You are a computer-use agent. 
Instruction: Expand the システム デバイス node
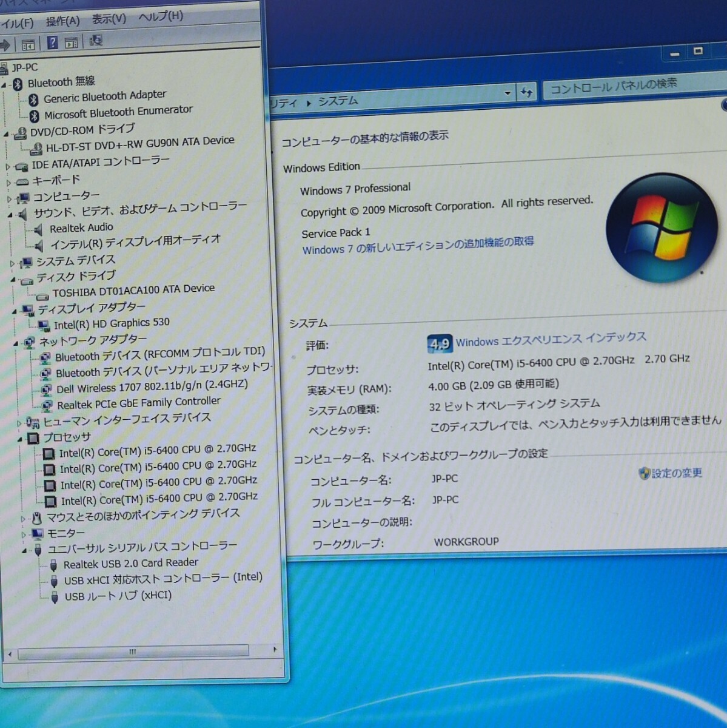click(x=12, y=264)
